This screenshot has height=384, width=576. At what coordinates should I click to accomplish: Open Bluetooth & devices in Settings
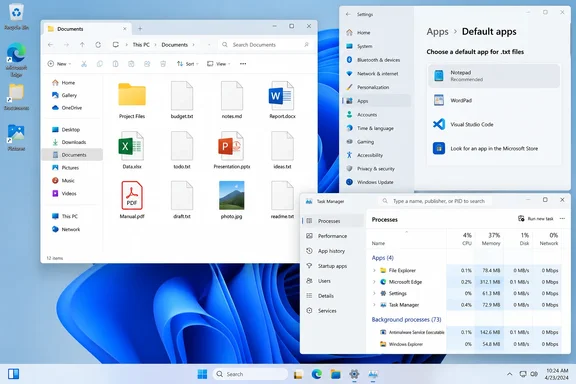[377, 60]
